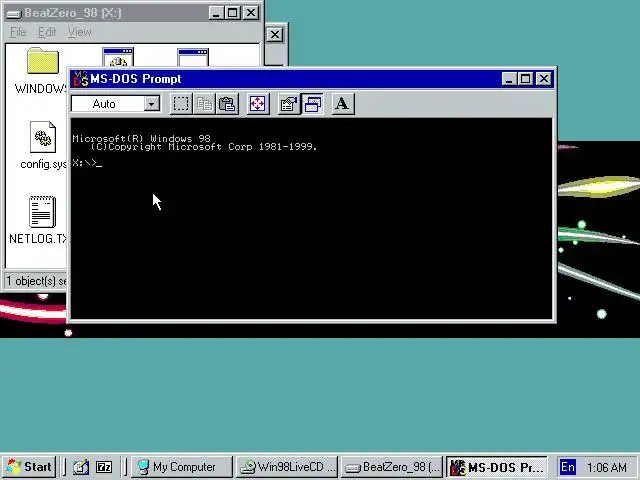Screen dimensions: 640x480
Task: Launch 7z from Quick Launch
Action: pyautogui.click(x=104, y=467)
